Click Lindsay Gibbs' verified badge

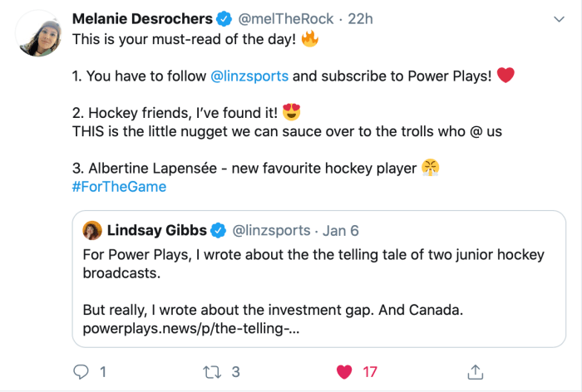218,230
